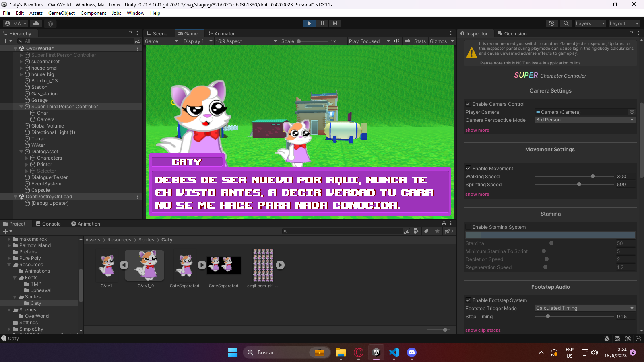Lock the Hierarchy panel padlock
Image resolution: width=644 pixels, height=362 pixels.
130,33
